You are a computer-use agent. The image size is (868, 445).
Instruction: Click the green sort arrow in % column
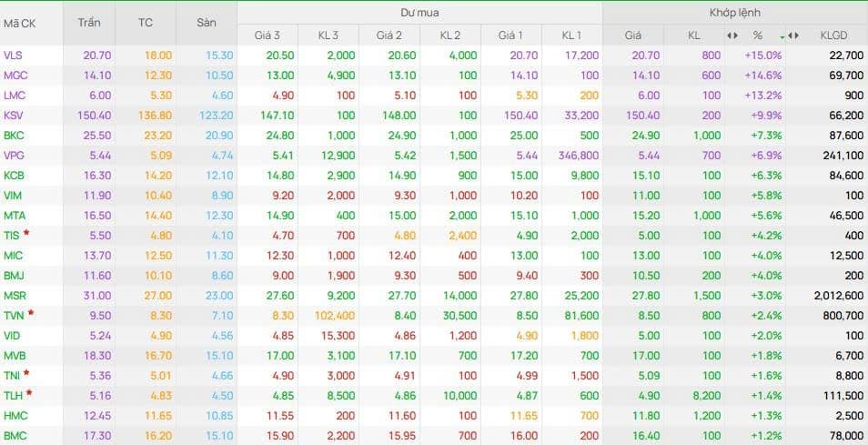782,37
